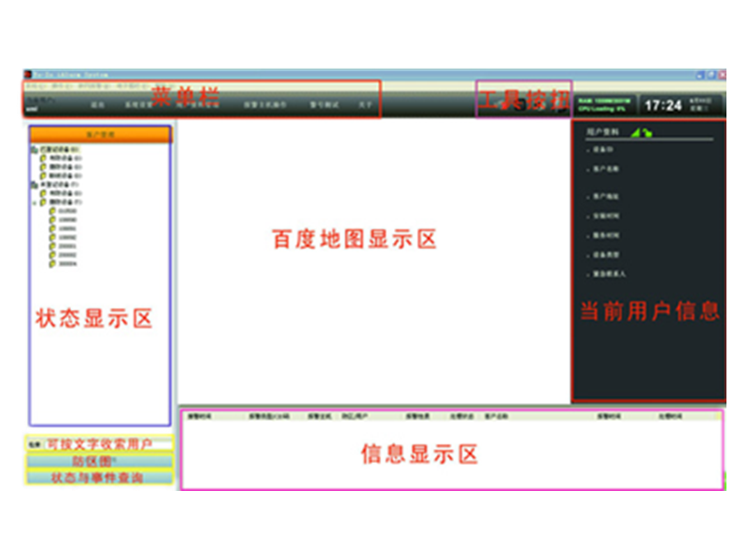Click the user search text field
The image size is (747, 560).
coord(103,444)
